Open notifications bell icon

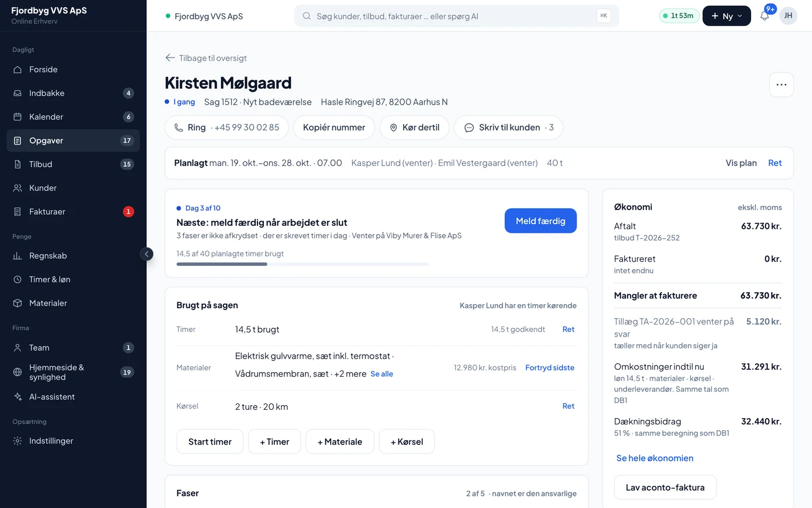764,16
